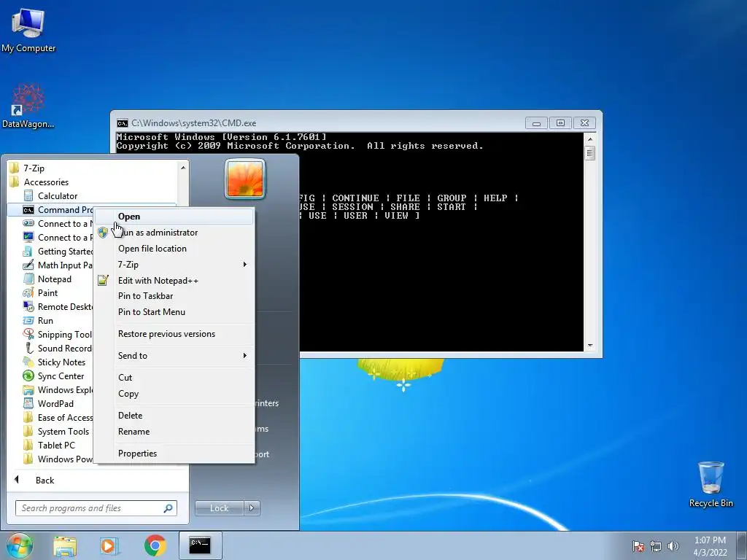Click the network icon in system tray

tap(656, 546)
